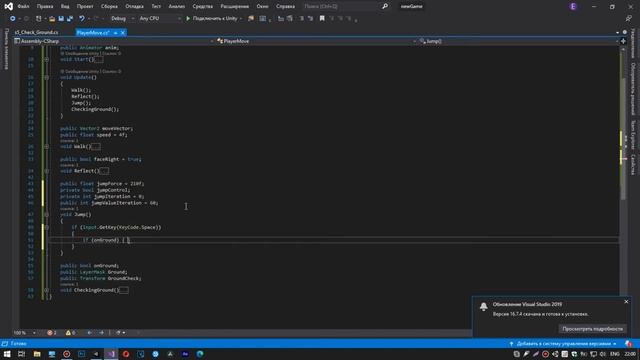Screen dimensions: 640x360
Task: Toggle the bookmark toolbar icon
Action: 322,18
